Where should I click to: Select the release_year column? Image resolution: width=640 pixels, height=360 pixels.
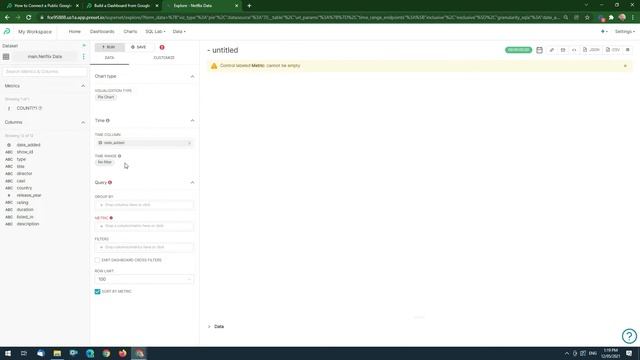29,196
